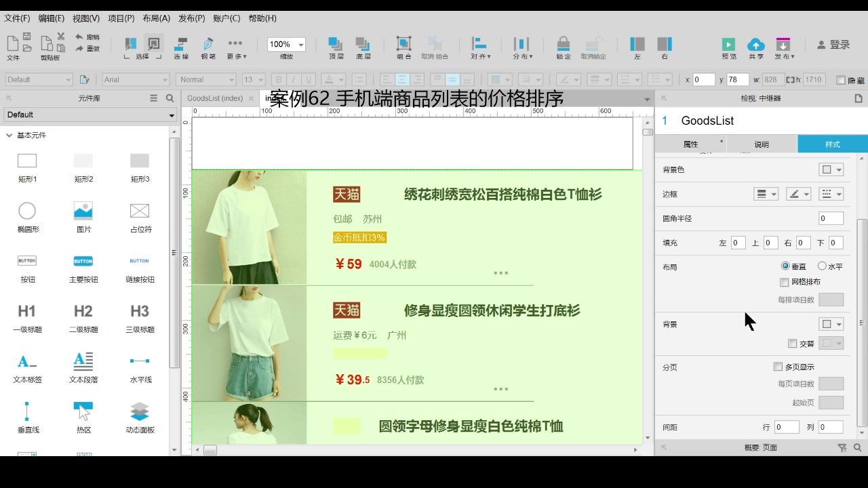Open the Default library dropdown
This screenshot has height=488, width=868.
90,115
